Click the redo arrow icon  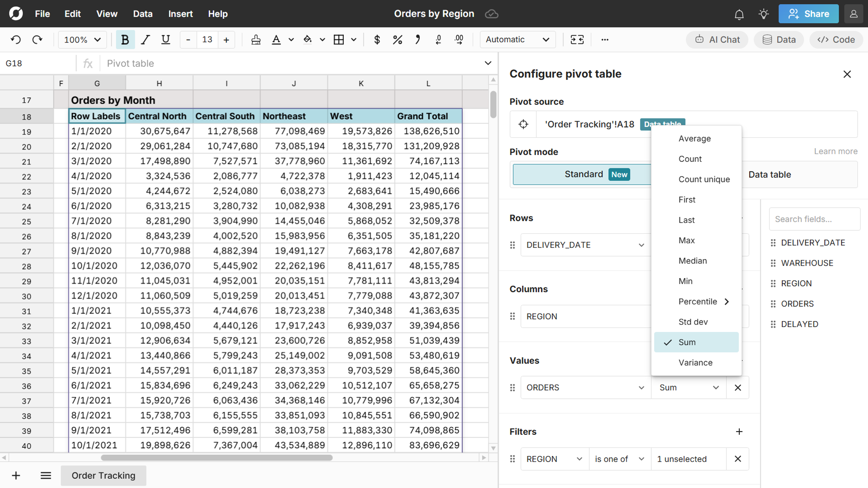pos(37,40)
